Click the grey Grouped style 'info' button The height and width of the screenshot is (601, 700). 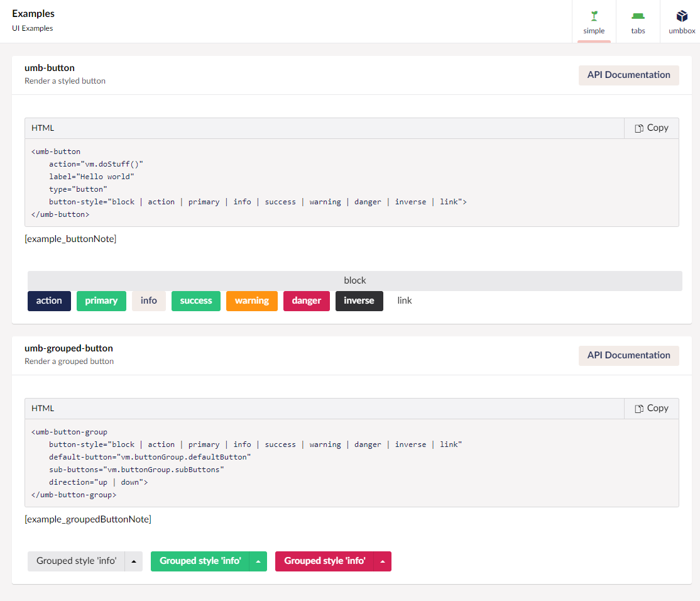click(76, 561)
